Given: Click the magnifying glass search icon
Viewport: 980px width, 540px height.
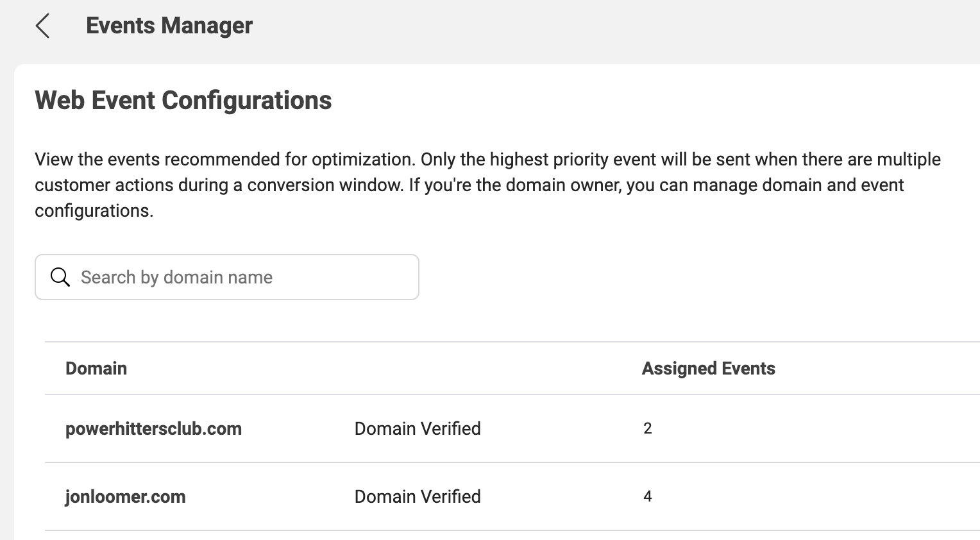Looking at the screenshot, I should pyautogui.click(x=60, y=277).
